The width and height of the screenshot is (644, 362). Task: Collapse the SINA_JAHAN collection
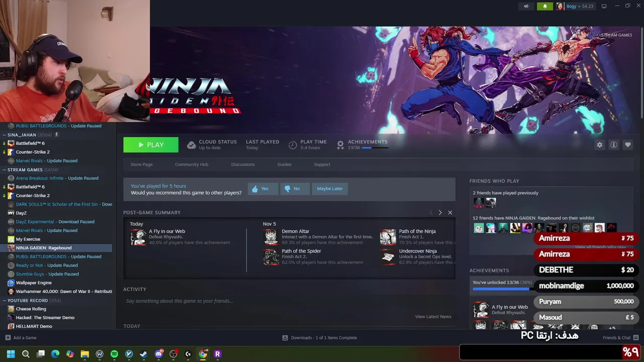[x=4, y=135]
